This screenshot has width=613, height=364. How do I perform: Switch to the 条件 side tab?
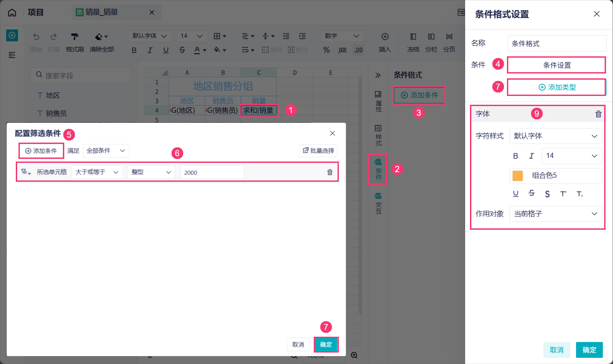(378, 170)
